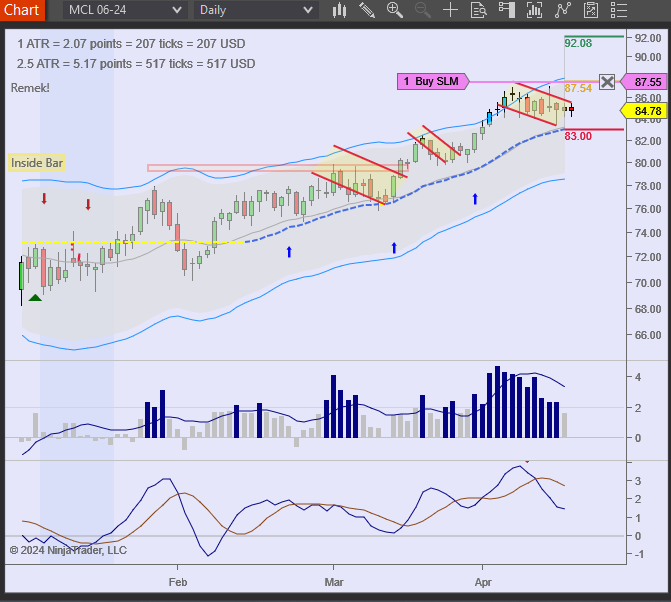This screenshot has height=602, width=671.
Task: Click the 2.5 ATR = 5.17 points text
Action: [136, 64]
